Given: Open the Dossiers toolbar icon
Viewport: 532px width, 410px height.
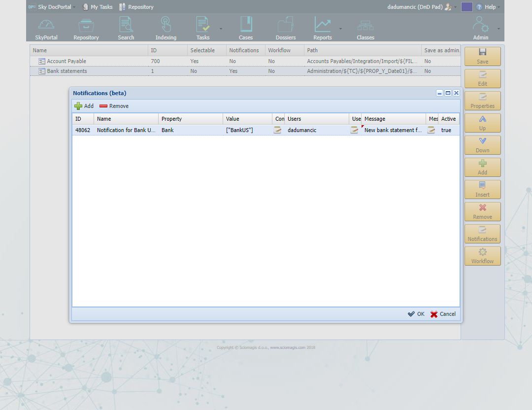Looking at the screenshot, I should tap(286, 28).
